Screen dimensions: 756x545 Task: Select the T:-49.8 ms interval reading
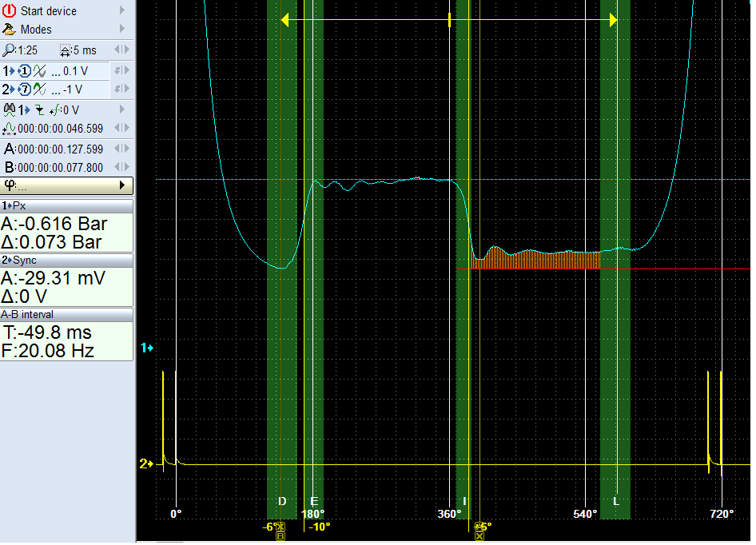[47, 332]
